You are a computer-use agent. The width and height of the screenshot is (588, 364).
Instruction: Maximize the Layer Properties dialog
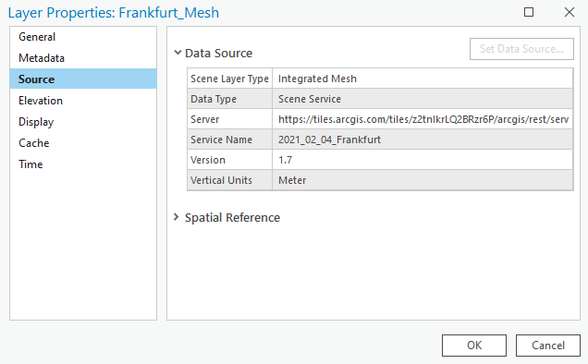529,12
